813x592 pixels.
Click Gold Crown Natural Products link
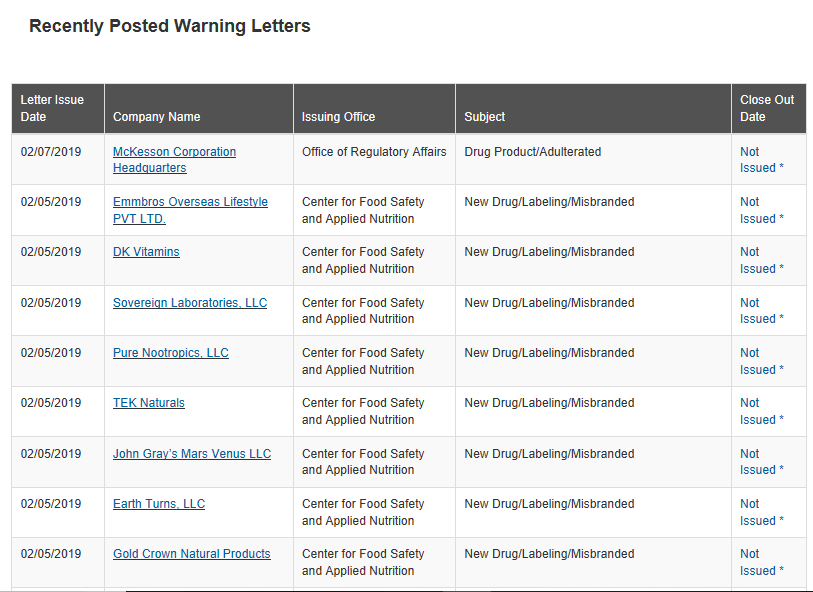point(192,554)
